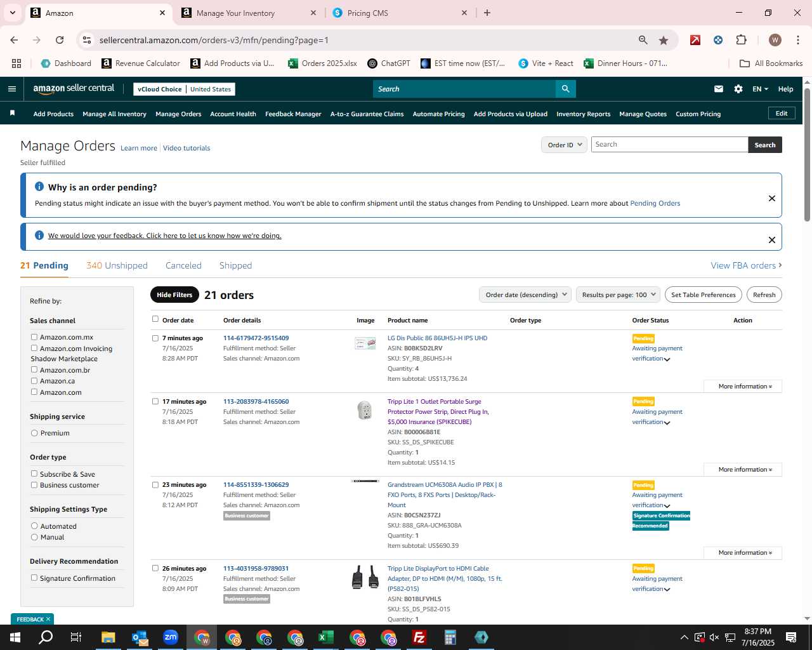The width and height of the screenshot is (812, 650).
Task: Open Account Health menu item
Action: (x=233, y=114)
